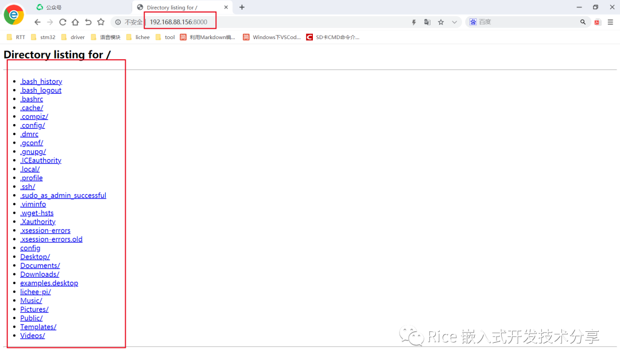Open the Windows下VSCod... bookmark
The width and height of the screenshot is (620, 364).
272,37
